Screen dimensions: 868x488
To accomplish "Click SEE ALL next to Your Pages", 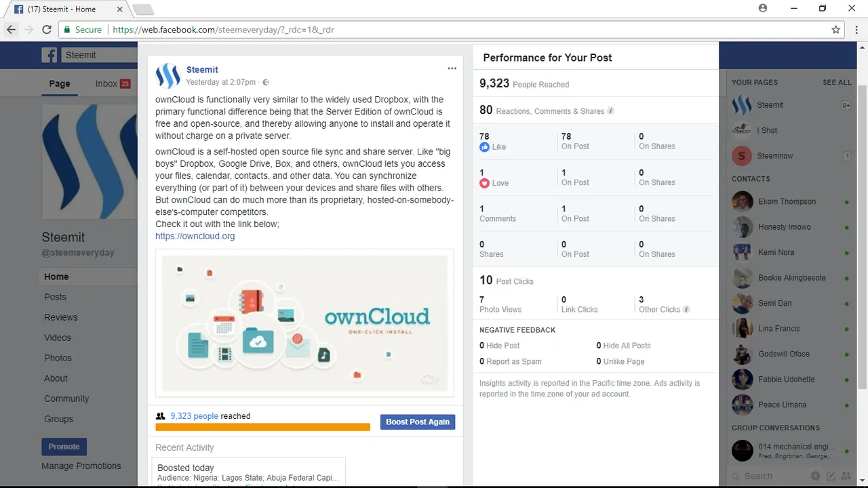I will coord(837,82).
